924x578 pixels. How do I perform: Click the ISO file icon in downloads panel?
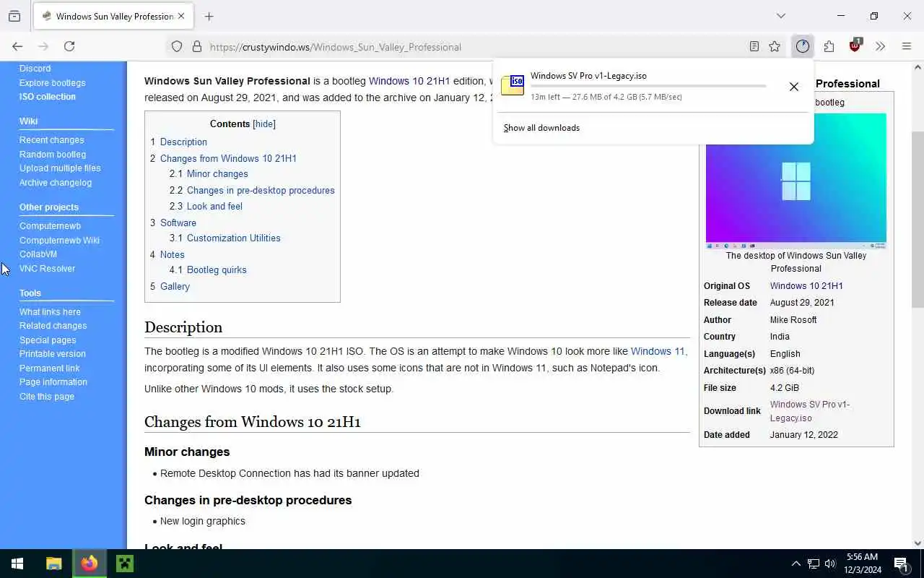coord(513,85)
